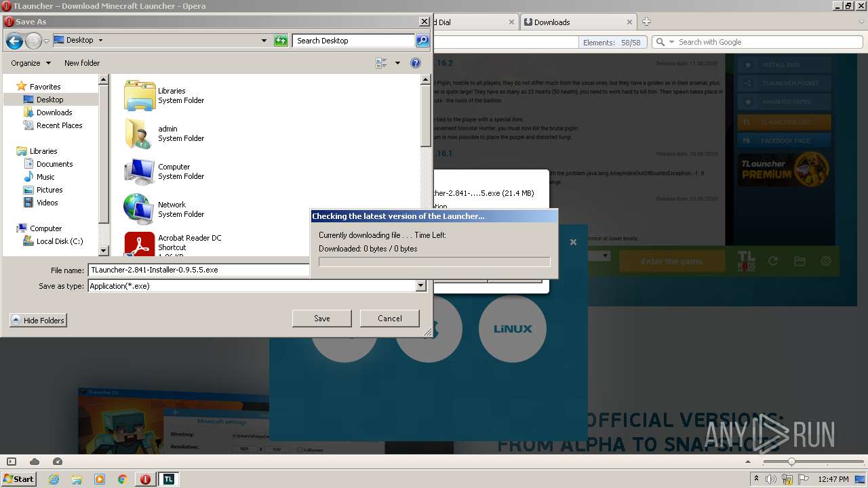Image resolution: width=868 pixels, height=488 pixels.
Task: Click the Linux download circle
Action: [513, 329]
